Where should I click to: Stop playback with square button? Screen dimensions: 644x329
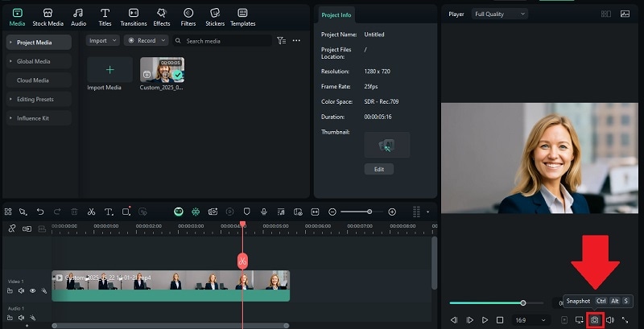pos(500,320)
